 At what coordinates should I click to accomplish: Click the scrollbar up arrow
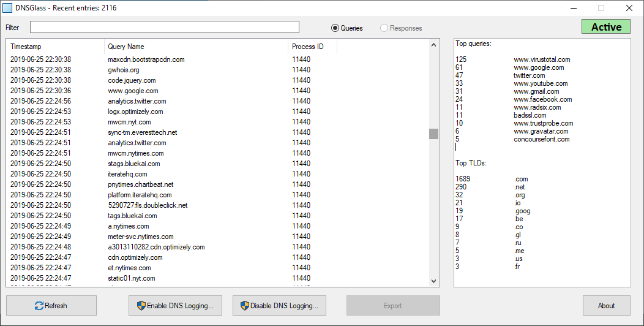433,44
